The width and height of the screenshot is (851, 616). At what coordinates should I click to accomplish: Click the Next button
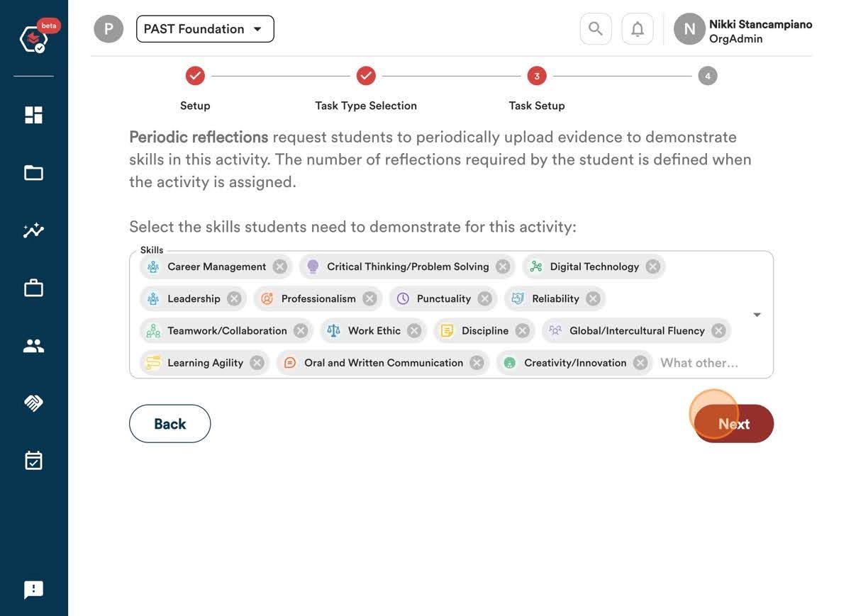(x=734, y=424)
